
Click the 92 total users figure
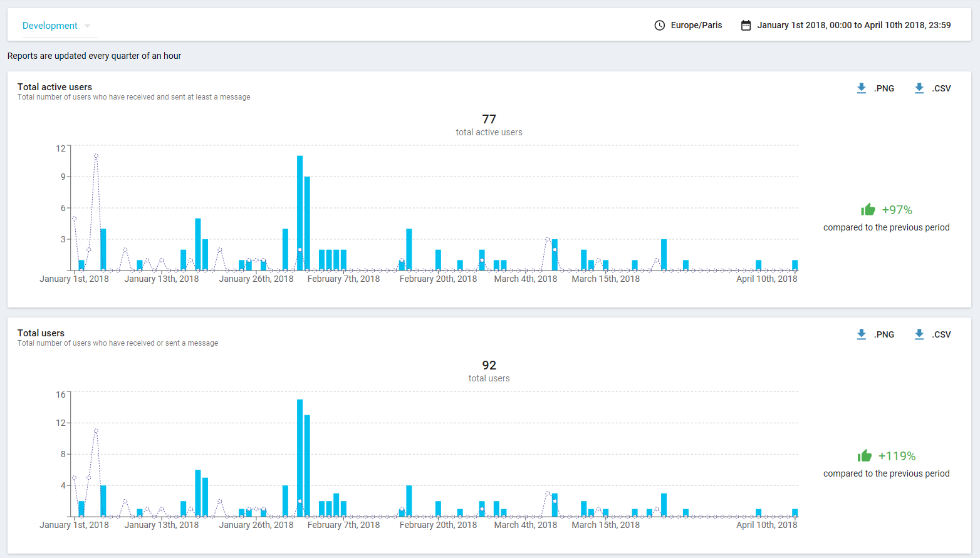pos(489,365)
